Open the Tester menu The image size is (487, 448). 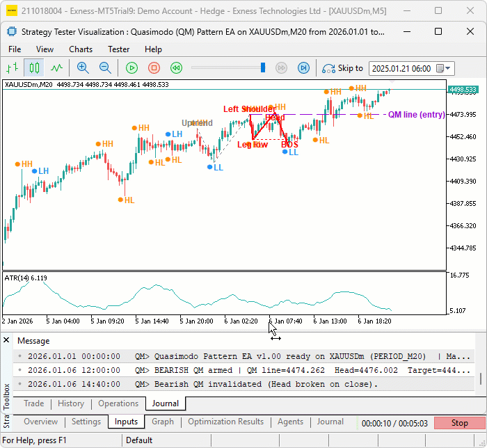coord(119,49)
